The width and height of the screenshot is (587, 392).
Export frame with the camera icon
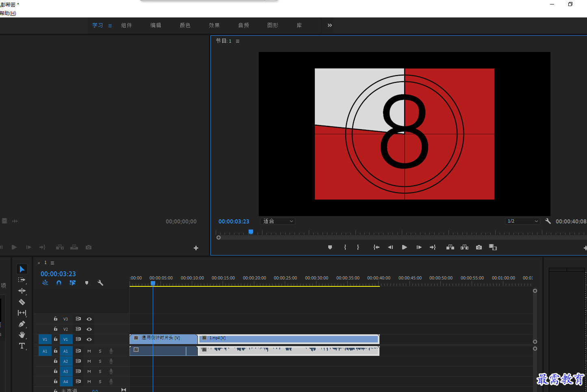click(479, 247)
